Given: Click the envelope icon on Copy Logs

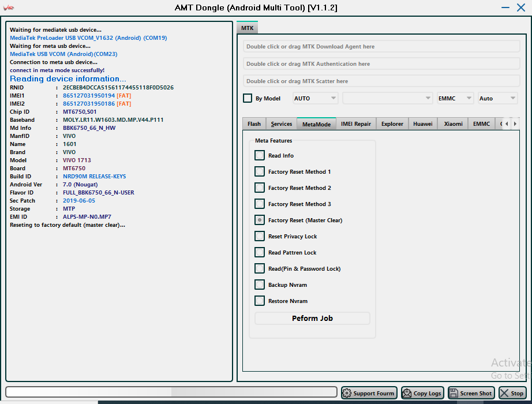Looking at the screenshot, I should [x=407, y=393].
